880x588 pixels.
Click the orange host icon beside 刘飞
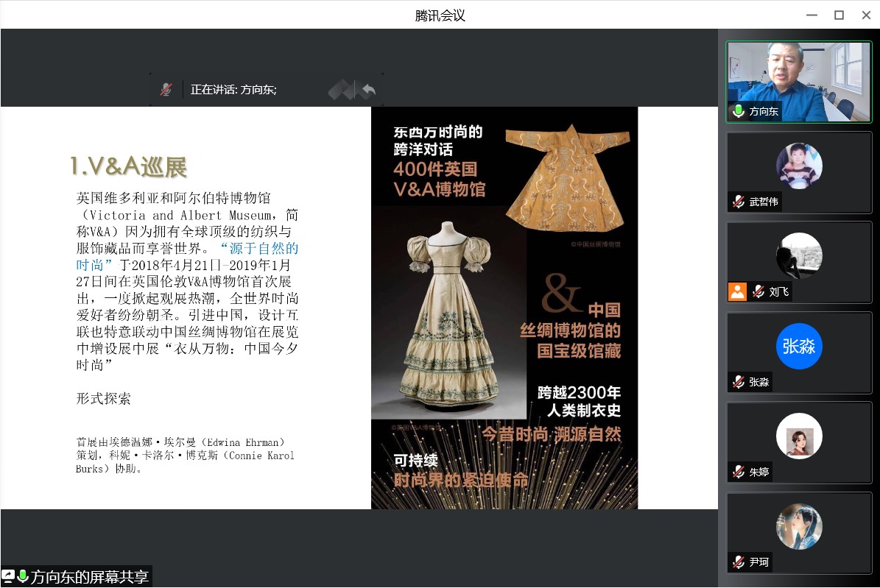[x=737, y=291]
